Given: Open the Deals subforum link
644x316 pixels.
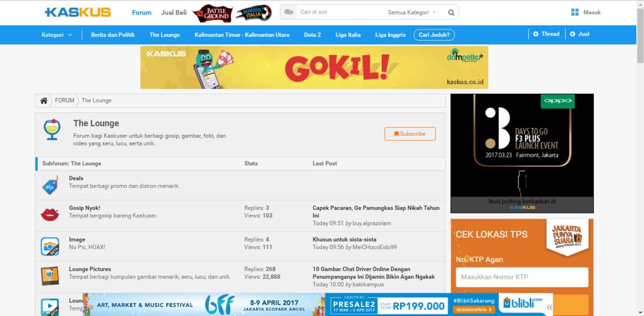Looking at the screenshot, I should coord(76,178).
